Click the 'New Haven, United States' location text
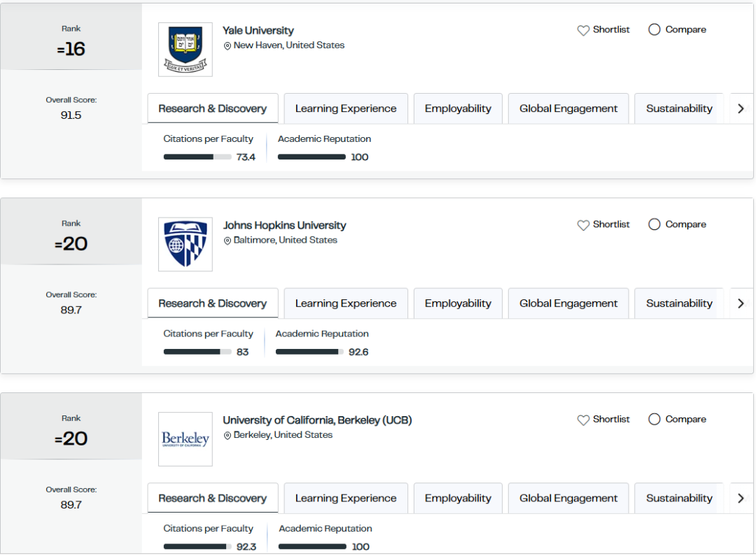This screenshot has height=556, width=756. [x=289, y=45]
